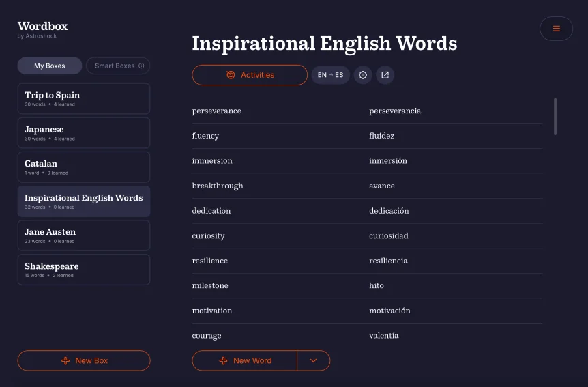This screenshot has width=588, height=387.
Task: Switch to the My Boxes tab
Action: pos(50,66)
